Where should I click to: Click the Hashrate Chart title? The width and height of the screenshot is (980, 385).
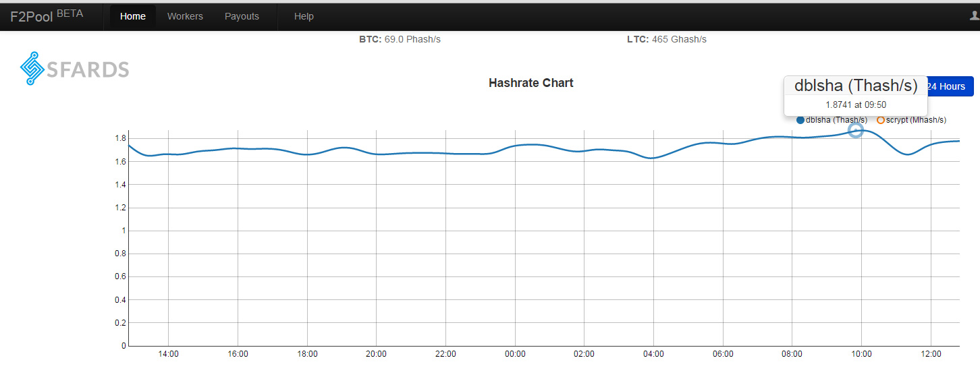coord(531,83)
